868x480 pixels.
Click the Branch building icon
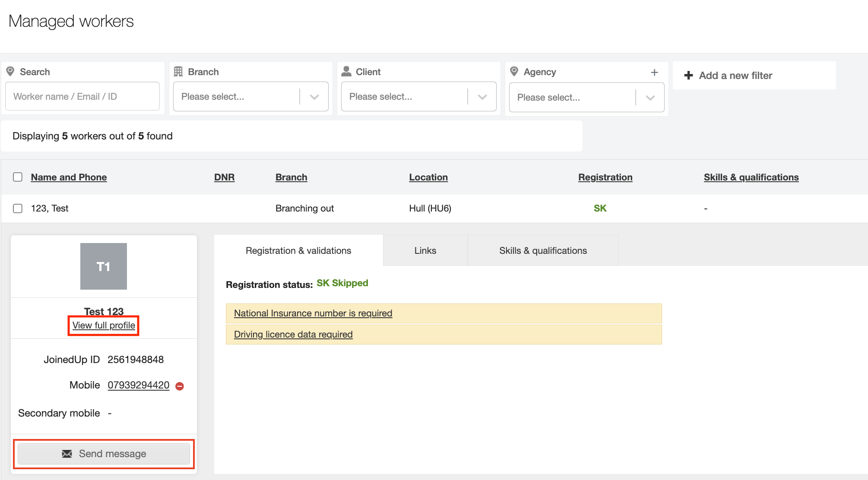(x=178, y=72)
